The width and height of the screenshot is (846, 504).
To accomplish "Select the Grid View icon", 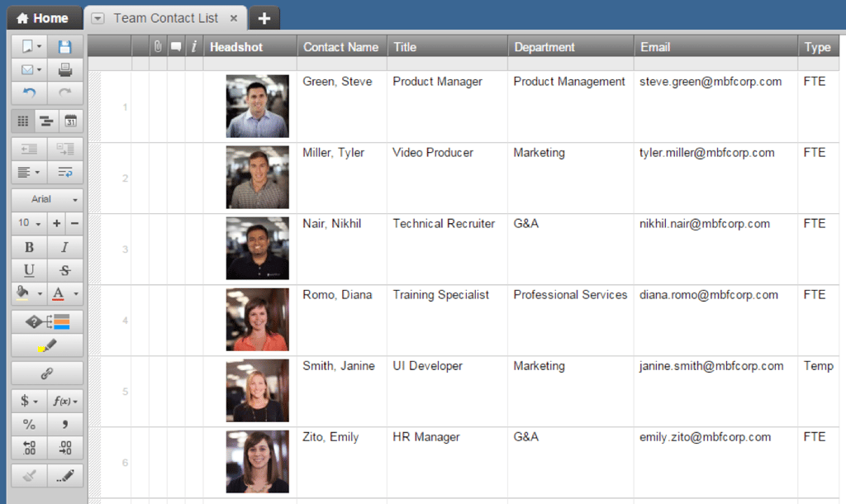I will click(22, 121).
